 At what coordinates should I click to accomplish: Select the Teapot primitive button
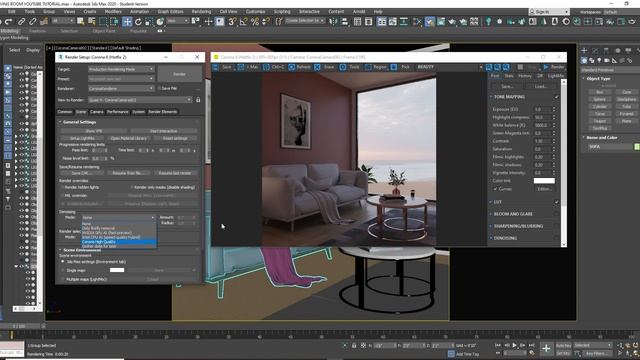[599, 121]
